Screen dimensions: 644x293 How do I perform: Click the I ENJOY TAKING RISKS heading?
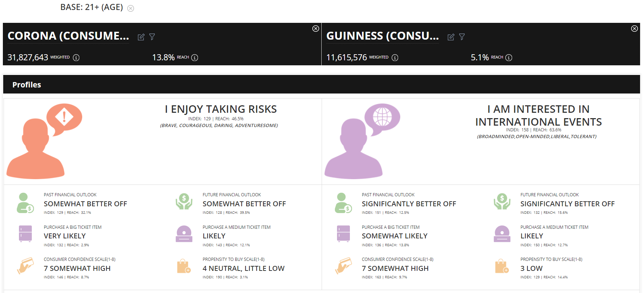[x=221, y=109]
